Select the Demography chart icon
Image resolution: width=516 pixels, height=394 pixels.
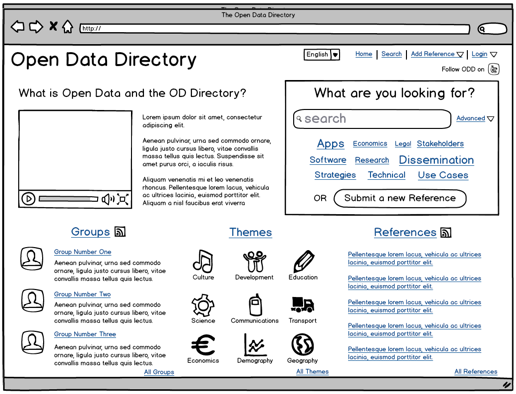coord(255,345)
